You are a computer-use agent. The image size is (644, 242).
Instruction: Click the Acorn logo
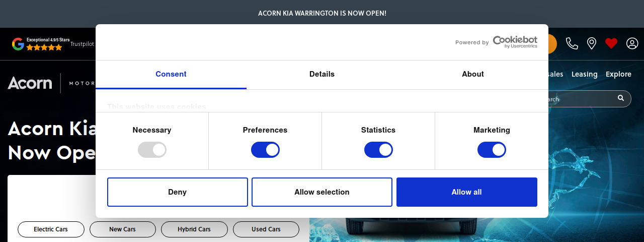click(30, 83)
